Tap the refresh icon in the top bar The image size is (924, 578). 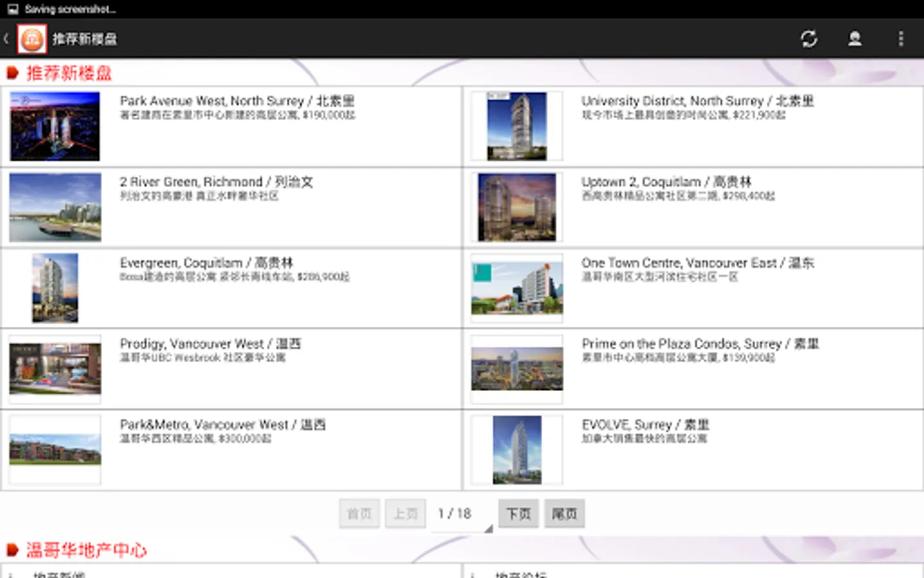coord(809,39)
